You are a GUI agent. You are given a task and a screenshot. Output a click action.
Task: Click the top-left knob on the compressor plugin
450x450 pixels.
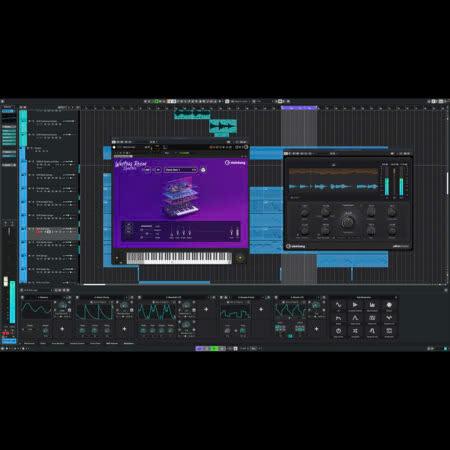coord(305,212)
